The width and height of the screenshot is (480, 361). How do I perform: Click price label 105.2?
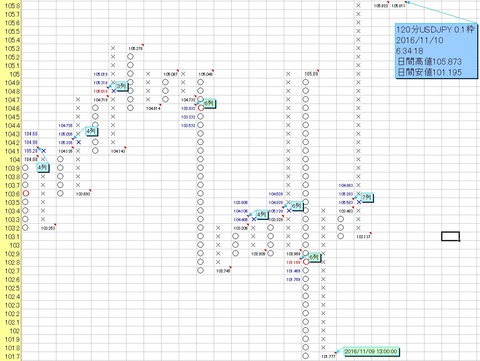pos(12,57)
